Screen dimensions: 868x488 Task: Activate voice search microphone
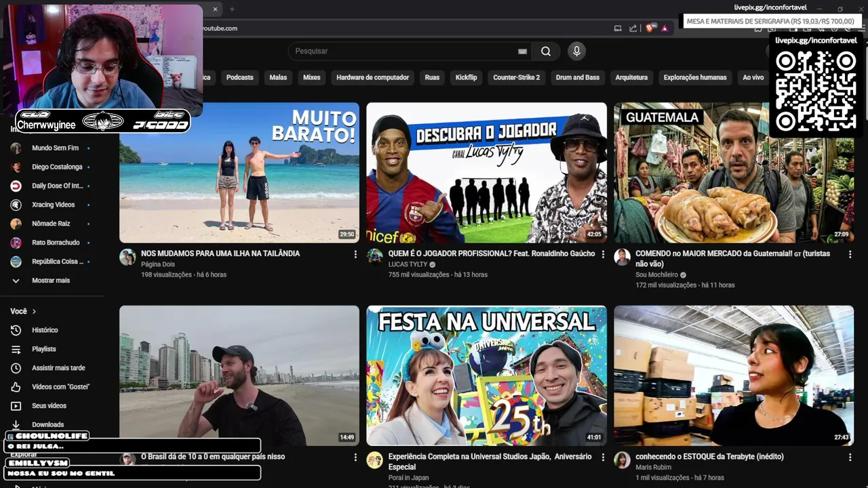(576, 51)
